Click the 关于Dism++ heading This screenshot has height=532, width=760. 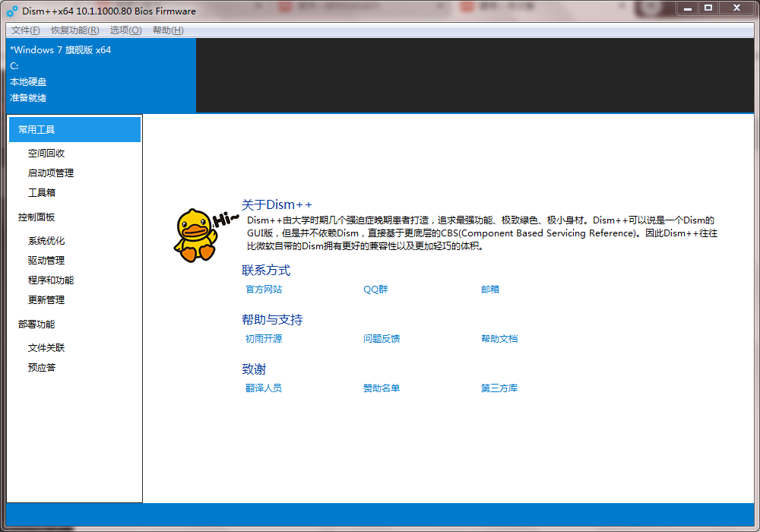tap(277, 204)
